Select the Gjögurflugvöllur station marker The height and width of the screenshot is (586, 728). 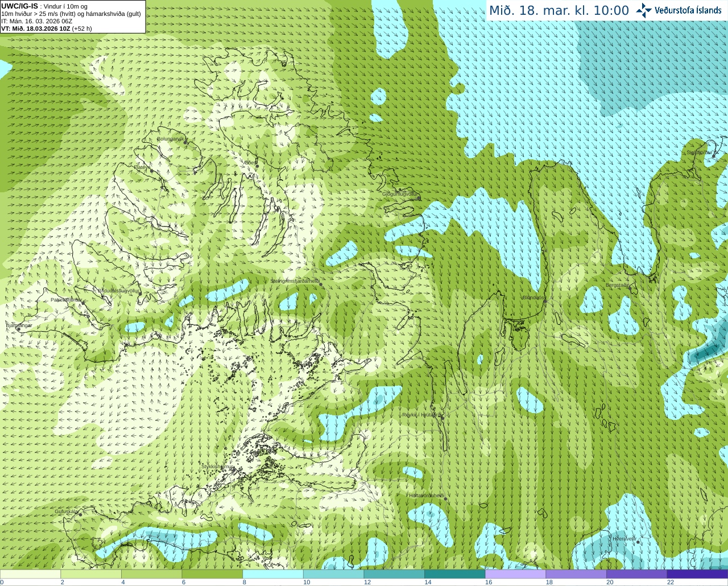point(419,197)
